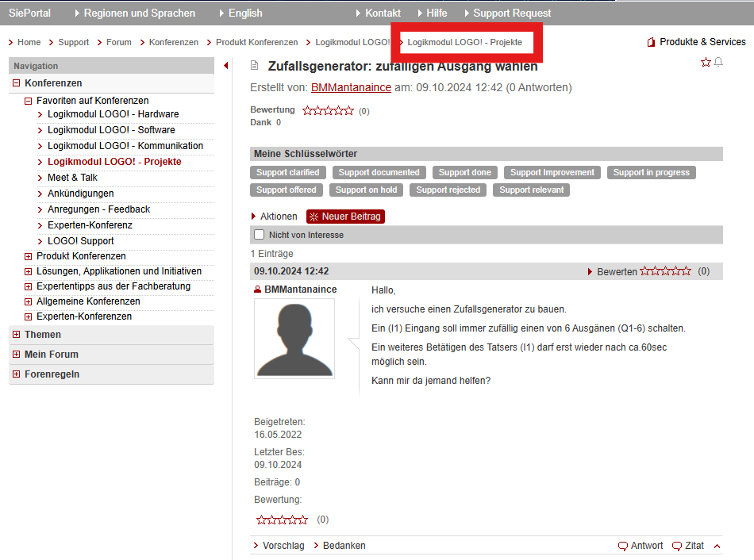Open the Support Request menu in top bar
This screenshot has height=560, width=754.
511,13
